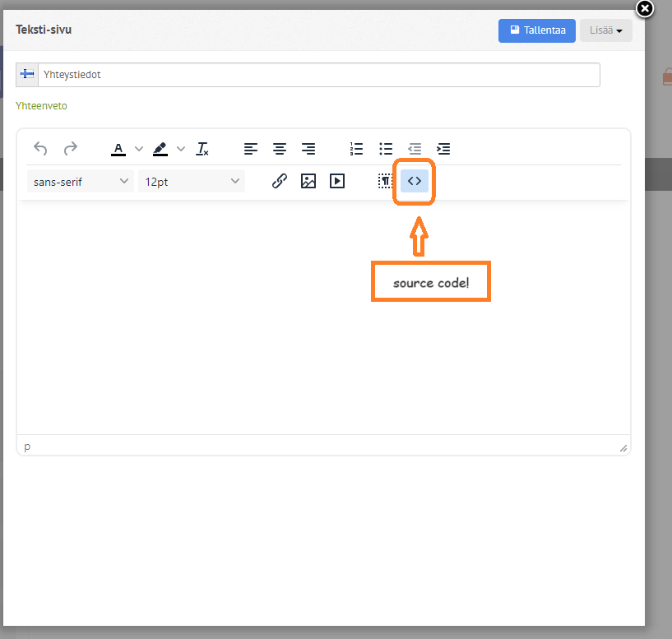
Task: Toggle show blocks view
Action: coord(385,181)
